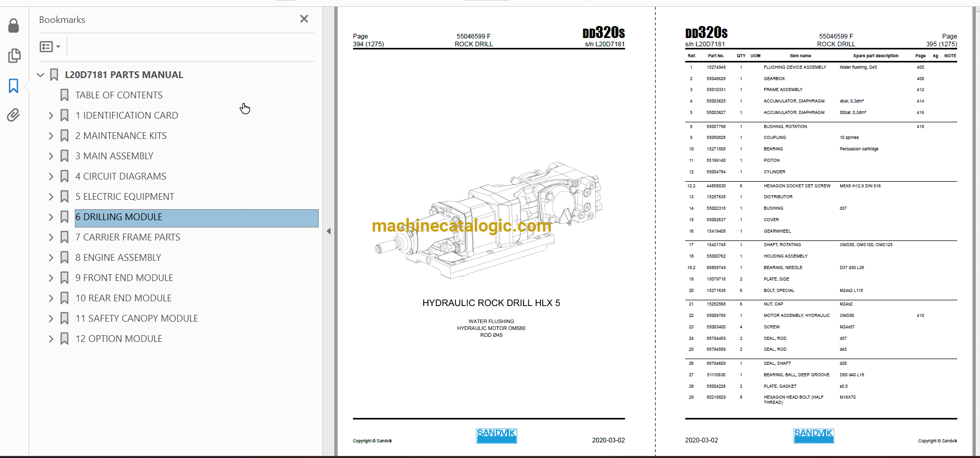Select the 10 REAR END MODULE bookmark
Viewport: 980px width, 458px height.
124,298
